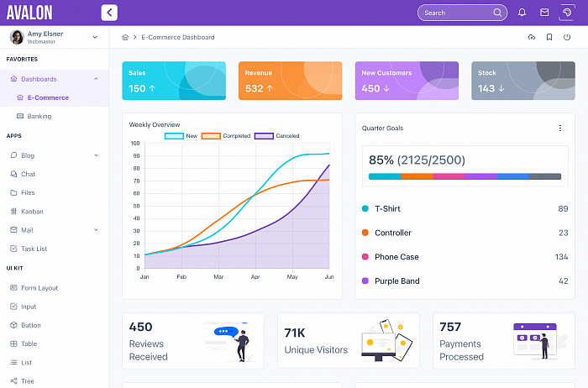The image size is (588, 388).
Task: Click the Input sidebar icon
Action: (x=13, y=307)
